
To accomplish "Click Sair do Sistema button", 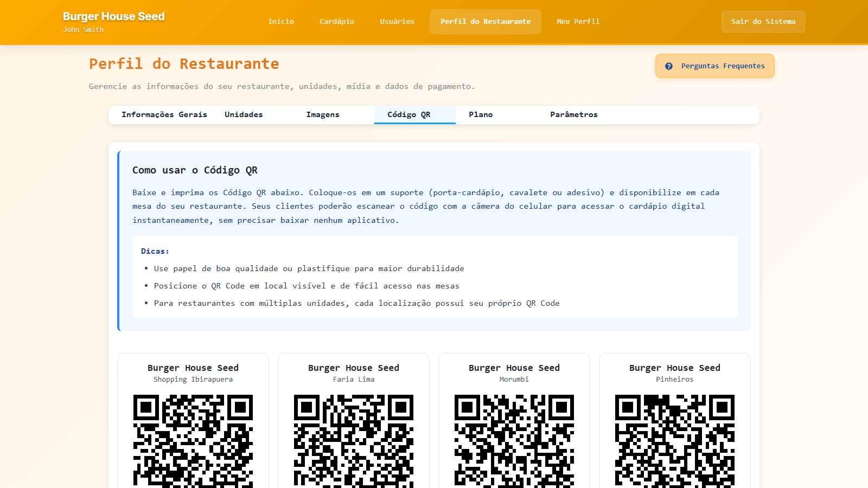I will (x=763, y=22).
